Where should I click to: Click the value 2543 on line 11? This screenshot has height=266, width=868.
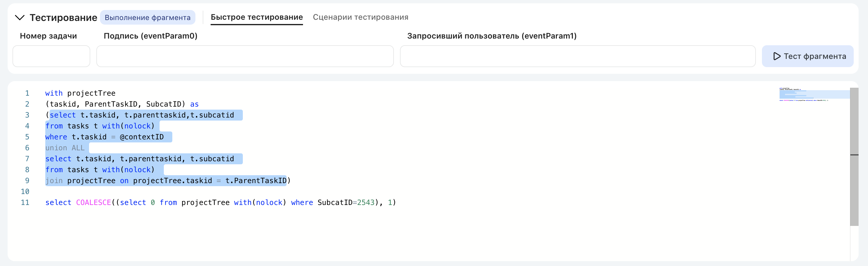(366, 203)
